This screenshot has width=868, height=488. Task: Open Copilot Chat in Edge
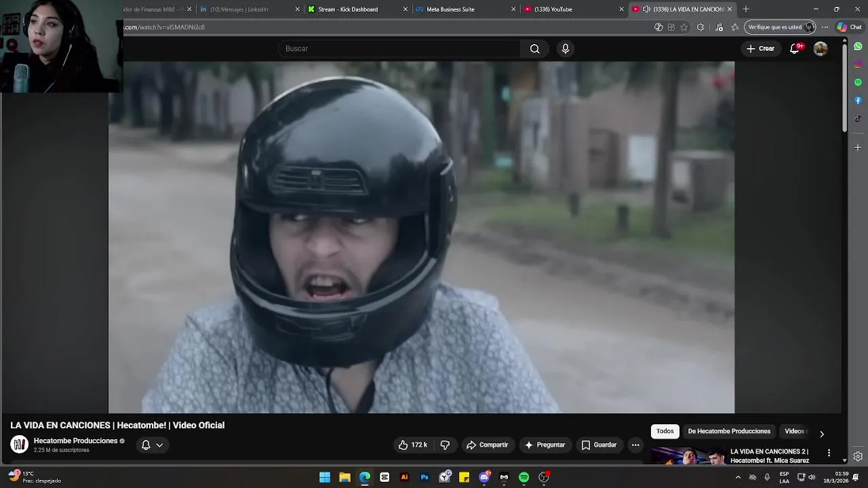point(849,27)
